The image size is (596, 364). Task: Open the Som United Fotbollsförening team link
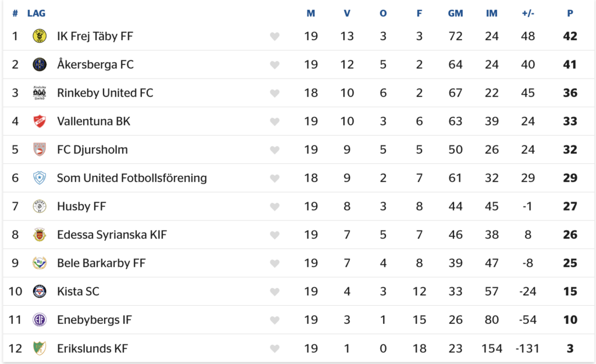tap(132, 178)
